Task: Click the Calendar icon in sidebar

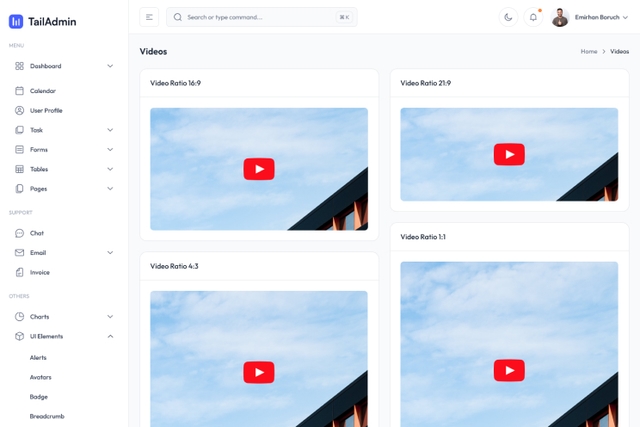Action: pyautogui.click(x=19, y=91)
